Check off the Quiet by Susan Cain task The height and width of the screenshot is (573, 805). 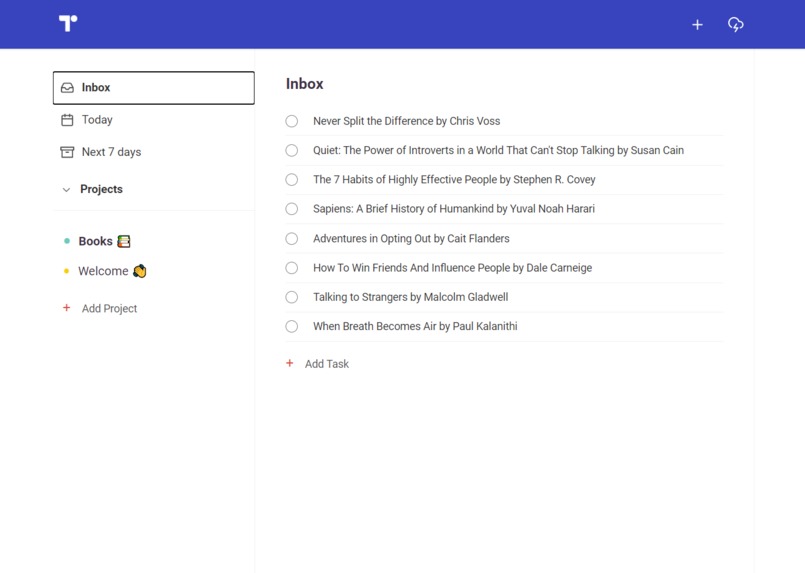292,150
